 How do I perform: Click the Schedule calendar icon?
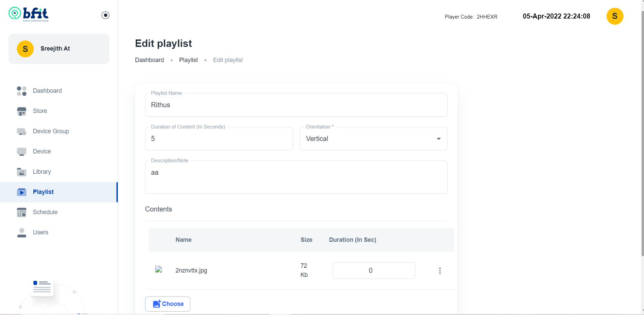tap(22, 212)
